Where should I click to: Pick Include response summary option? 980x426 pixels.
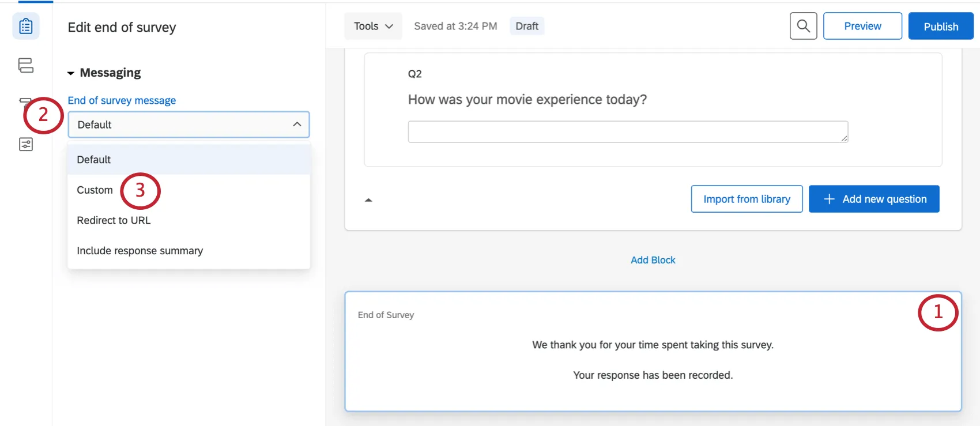(140, 251)
